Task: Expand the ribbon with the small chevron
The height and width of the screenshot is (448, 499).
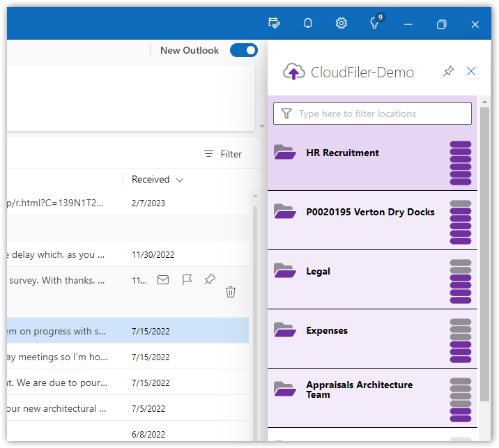Action: [262, 125]
